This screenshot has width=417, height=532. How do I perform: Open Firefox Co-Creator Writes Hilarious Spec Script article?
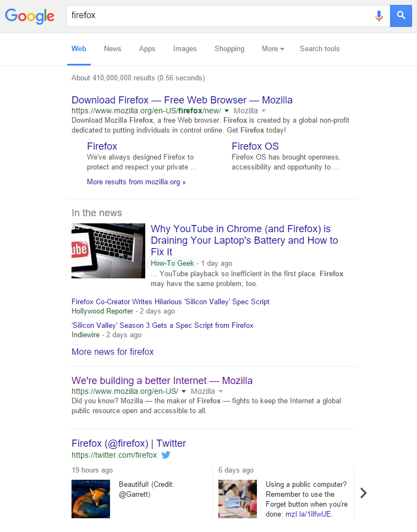[171, 301]
